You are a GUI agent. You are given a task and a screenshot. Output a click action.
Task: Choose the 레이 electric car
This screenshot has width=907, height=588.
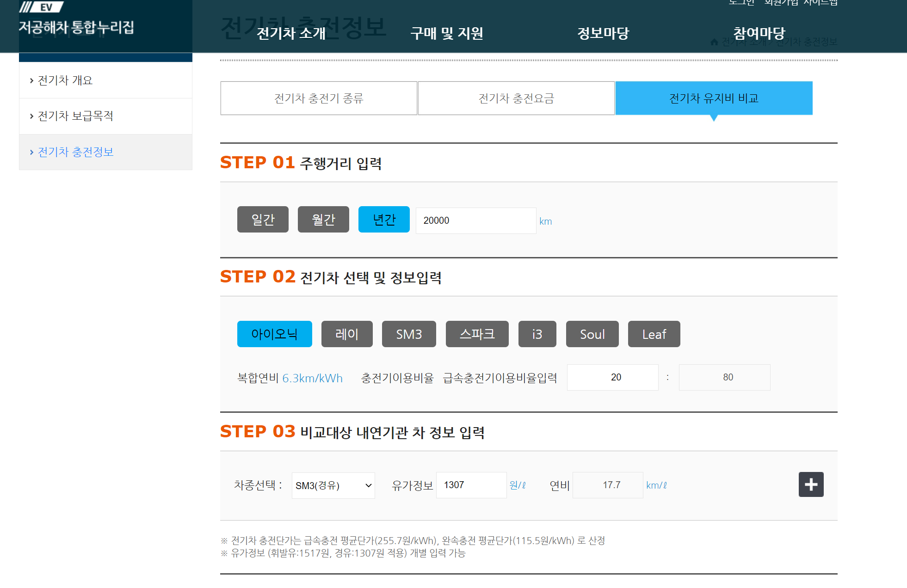tap(347, 334)
